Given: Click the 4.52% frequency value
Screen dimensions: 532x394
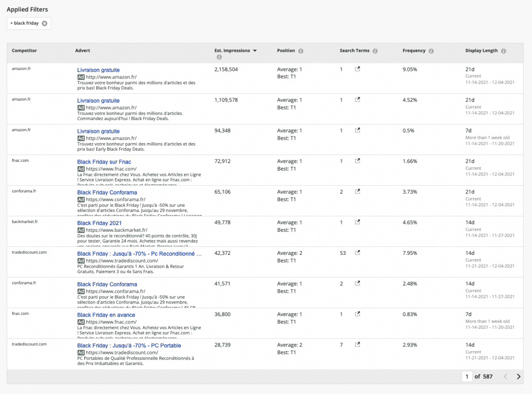Looking at the screenshot, I should click(410, 100).
